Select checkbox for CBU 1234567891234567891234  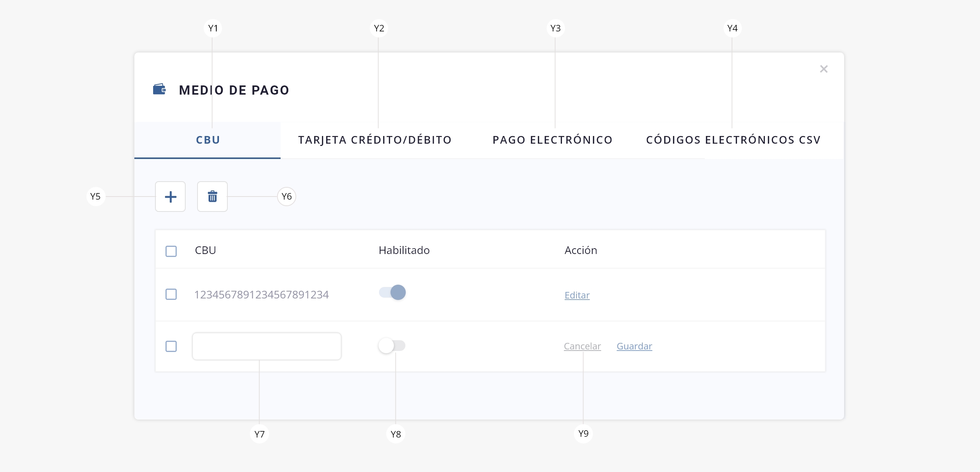click(x=171, y=294)
